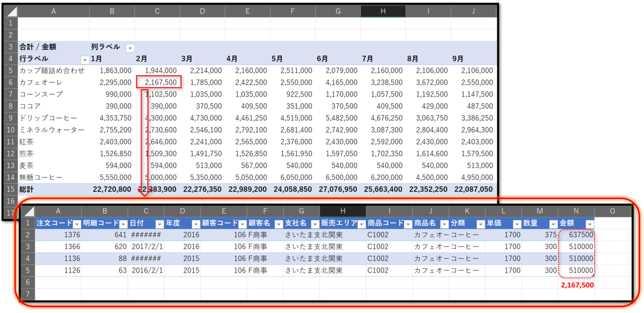
Task: Click the quantity cell 375
Action: pos(551,235)
